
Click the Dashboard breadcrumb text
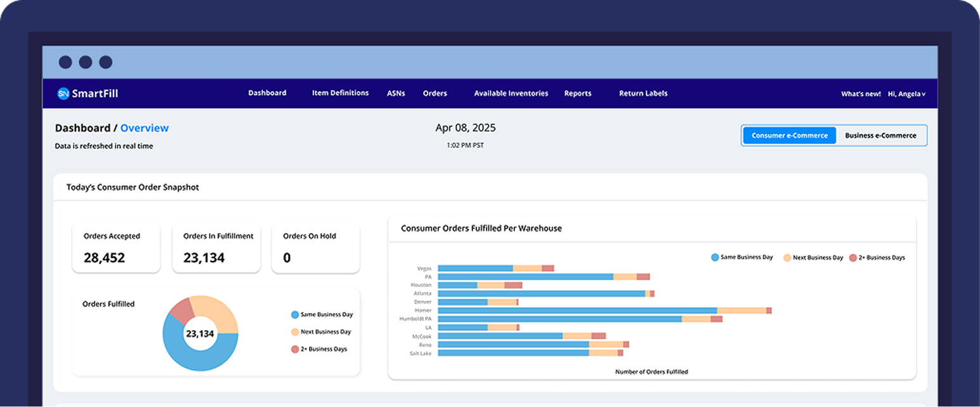pos(82,128)
